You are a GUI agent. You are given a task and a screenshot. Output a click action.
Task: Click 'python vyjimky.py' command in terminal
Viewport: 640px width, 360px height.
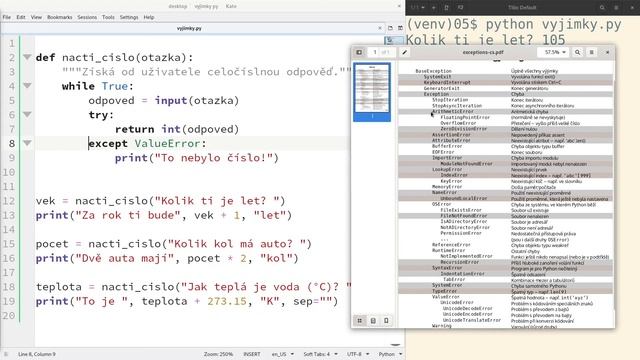point(553,24)
